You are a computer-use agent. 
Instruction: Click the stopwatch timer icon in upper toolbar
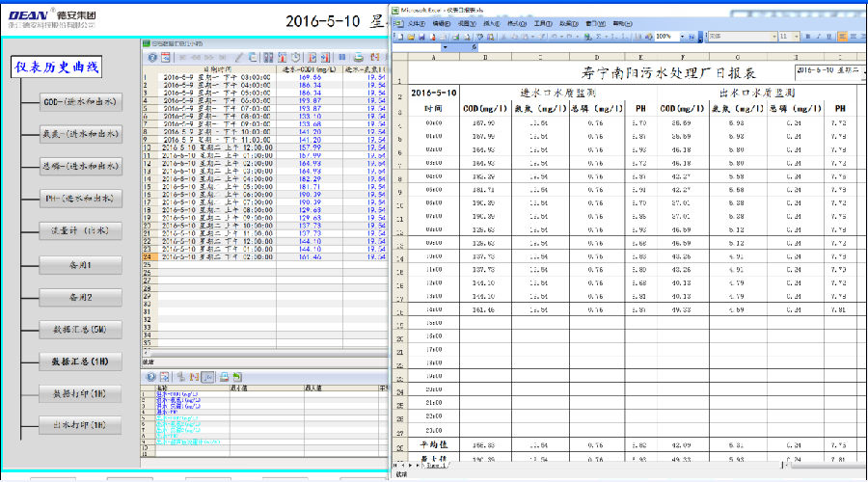click(296, 57)
